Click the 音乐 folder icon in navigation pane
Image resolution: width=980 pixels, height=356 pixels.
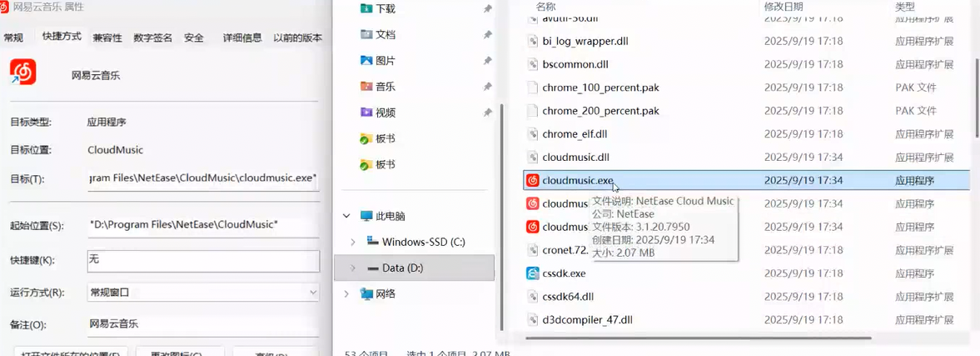tap(367, 87)
